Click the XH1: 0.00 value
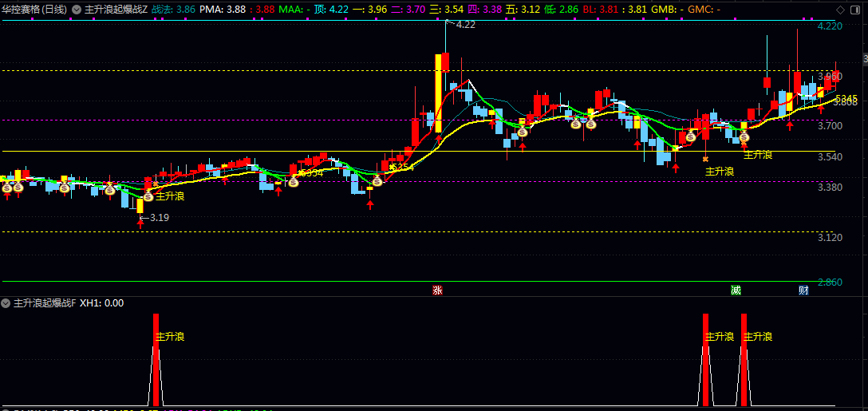 point(102,303)
